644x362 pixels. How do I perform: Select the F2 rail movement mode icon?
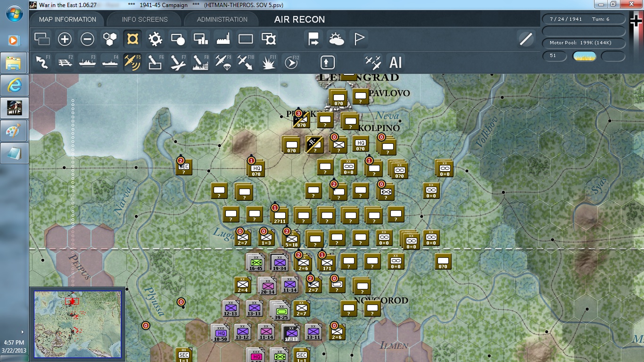pyautogui.click(x=65, y=62)
